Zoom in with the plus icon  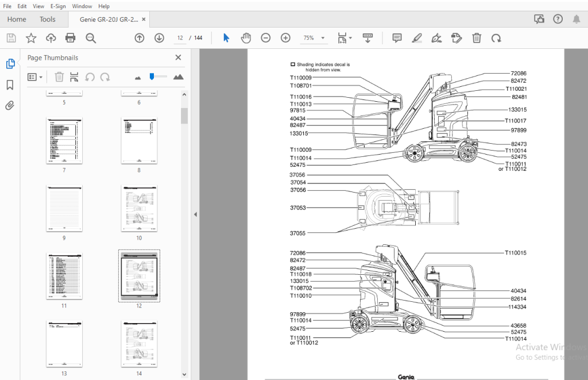(286, 38)
